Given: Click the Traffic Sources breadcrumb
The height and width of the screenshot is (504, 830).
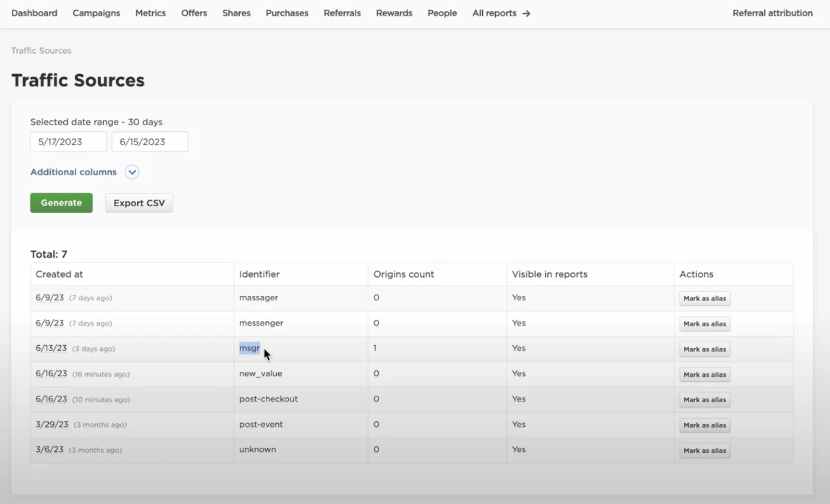Looking at the screenshot, I should pyautogui.click(x=41, y=51).
